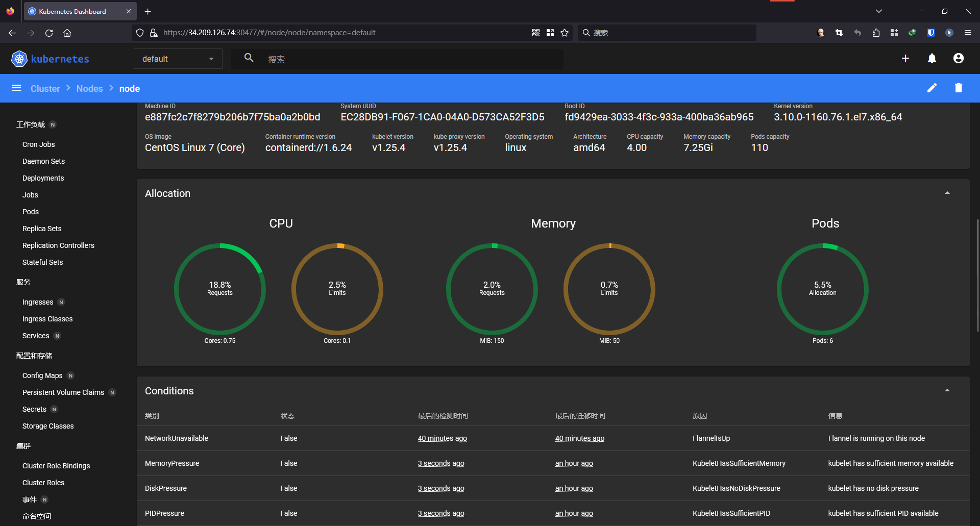980x526 pixels.
Task: Click the Nodes breadcrumb
Action: 90,88
